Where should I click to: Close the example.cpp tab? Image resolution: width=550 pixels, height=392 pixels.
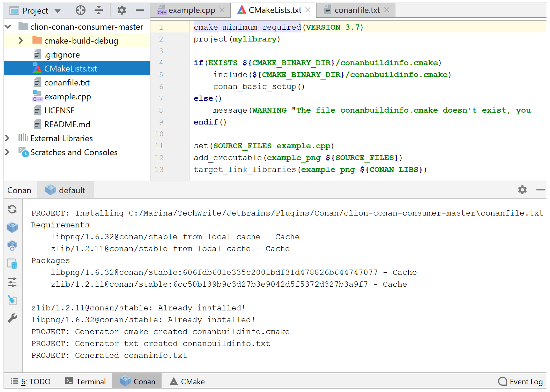click(x=222, y=10)
